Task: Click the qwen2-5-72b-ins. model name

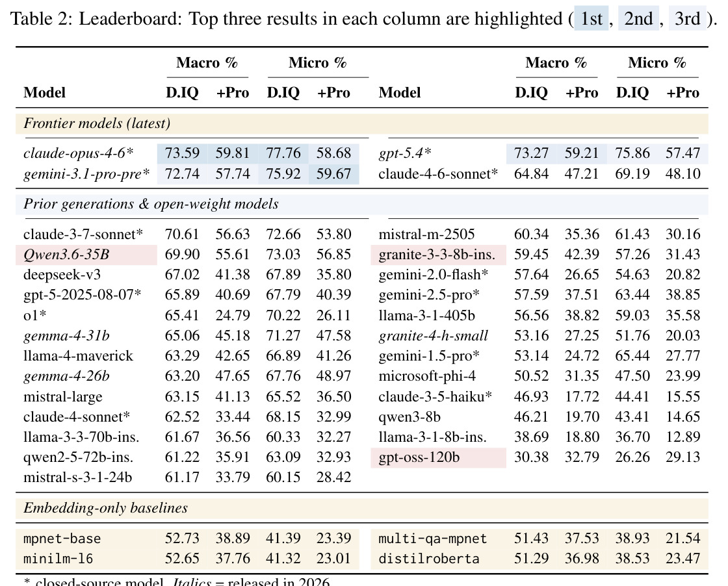Action: 78,457
